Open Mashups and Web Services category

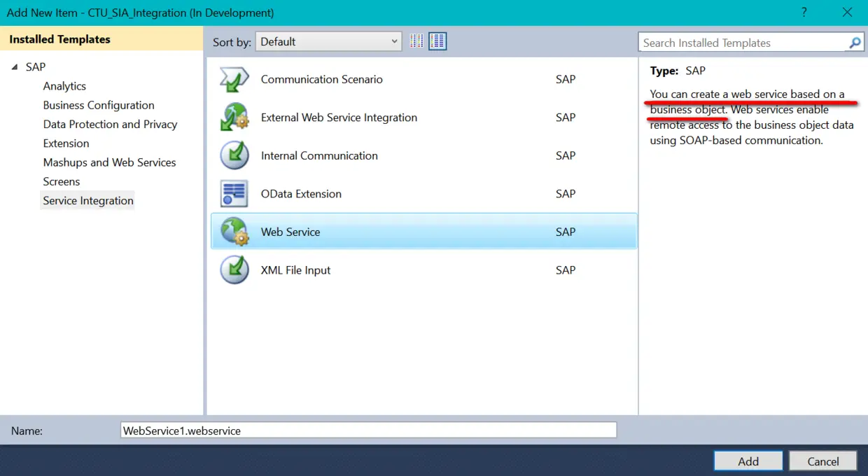109,162
